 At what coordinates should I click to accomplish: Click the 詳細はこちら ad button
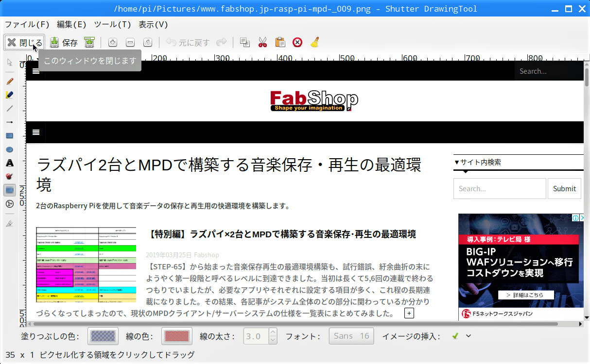526,295
